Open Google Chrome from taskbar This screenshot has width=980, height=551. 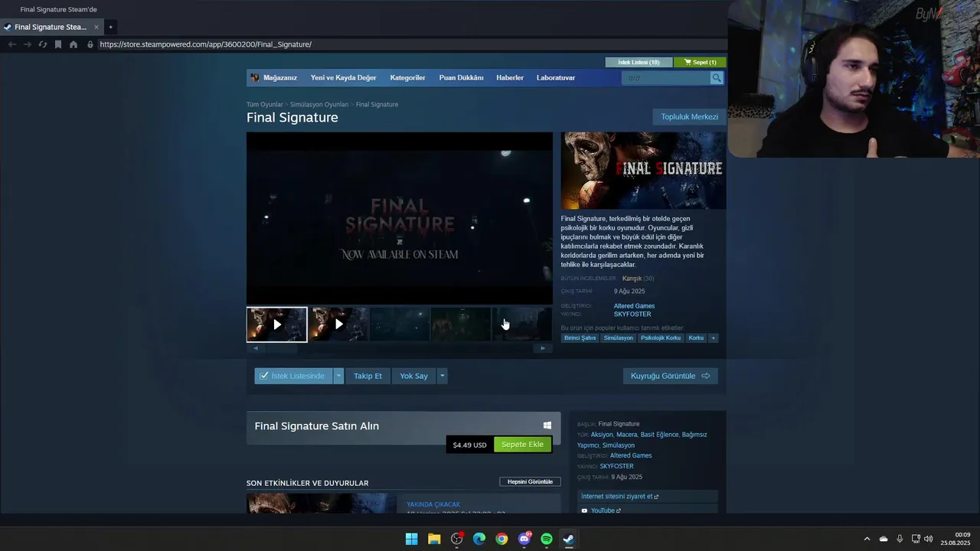(x=501, y=539)
